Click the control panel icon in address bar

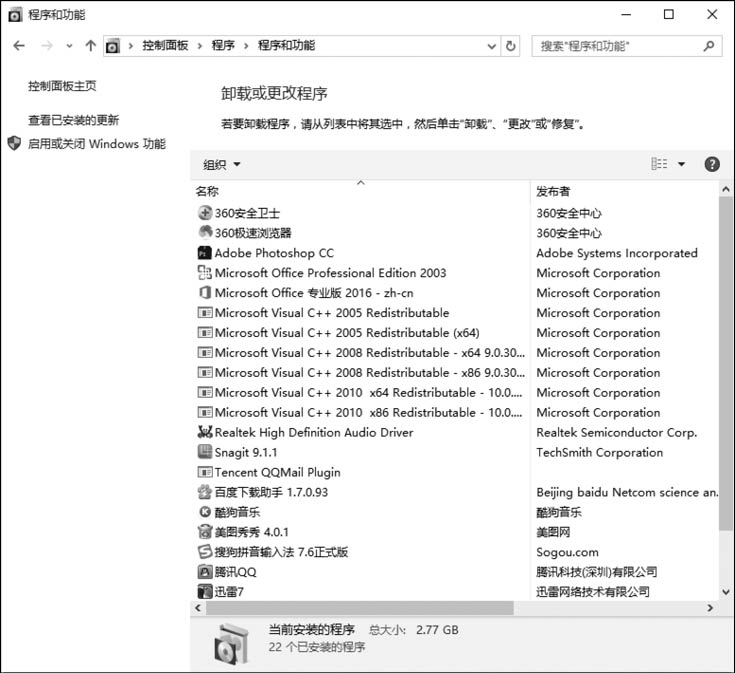click(112, 46)
